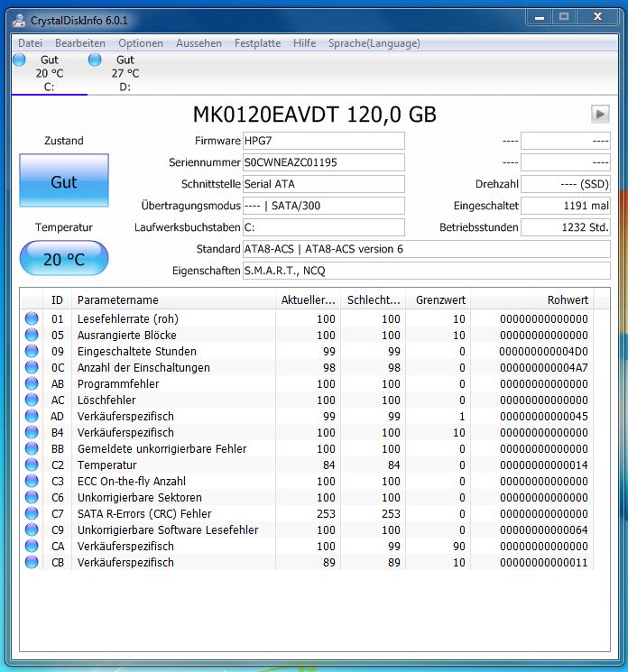
Task: Select raw value 000000000064 in C9 row
Action: tap(543, 529)
